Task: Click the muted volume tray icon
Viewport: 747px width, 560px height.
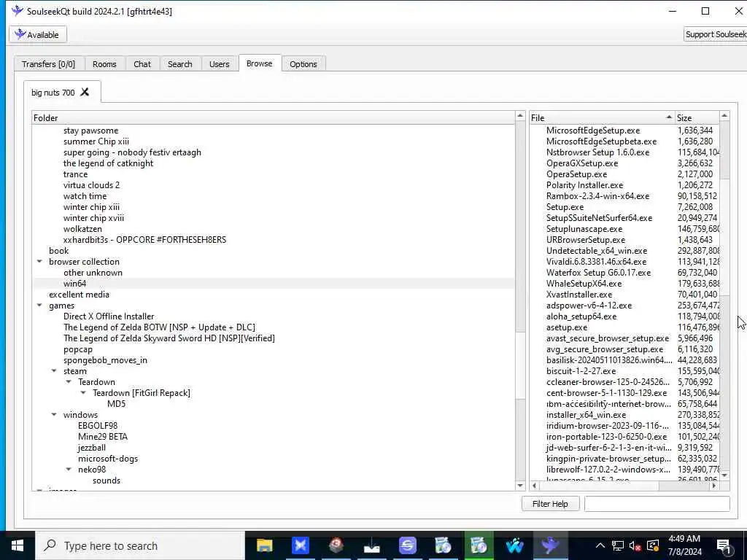Action: click(635, 546)
